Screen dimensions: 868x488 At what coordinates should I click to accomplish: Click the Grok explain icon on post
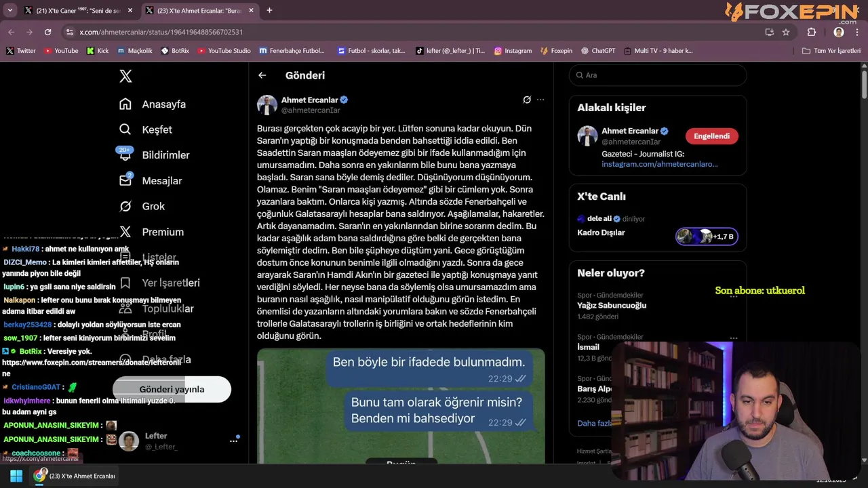tap(527, 100)
